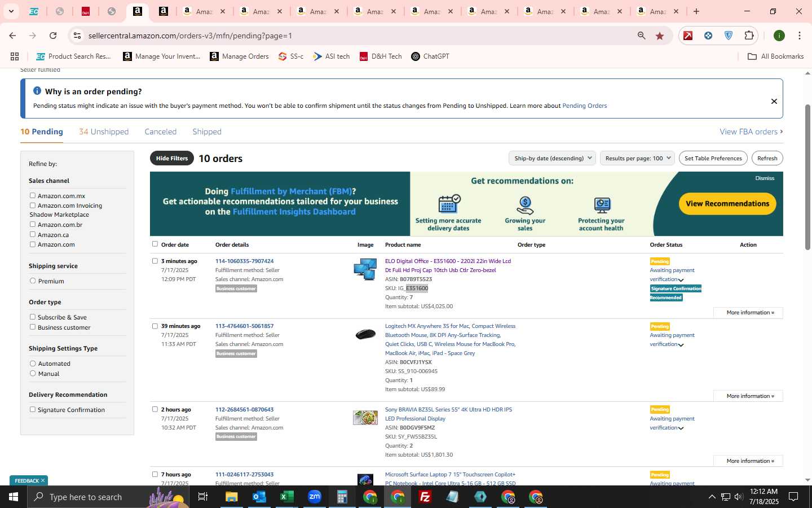Click Set Table Preferences button
The height and width of the screenshot is (508, 812).
pyautogui.click(x=713, y=158)
